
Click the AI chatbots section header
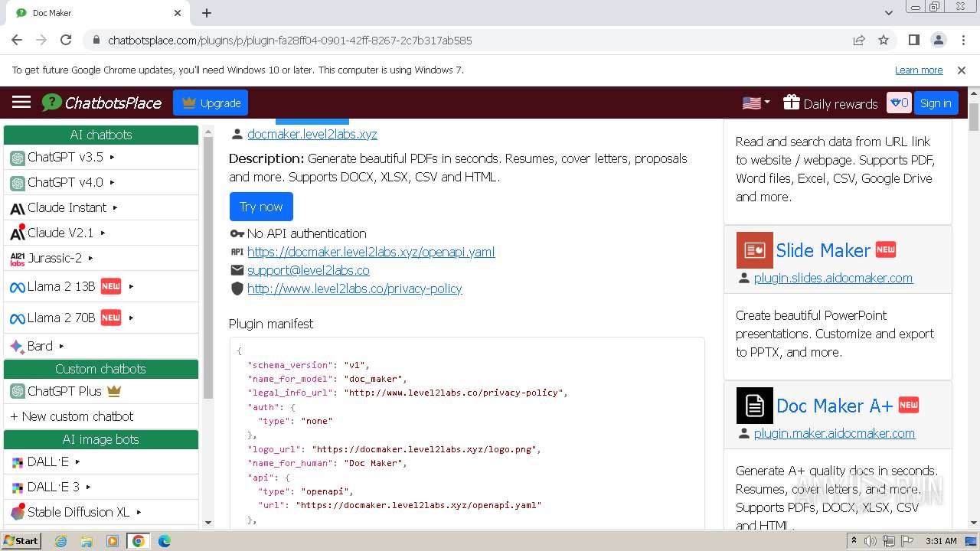(101, 135)
